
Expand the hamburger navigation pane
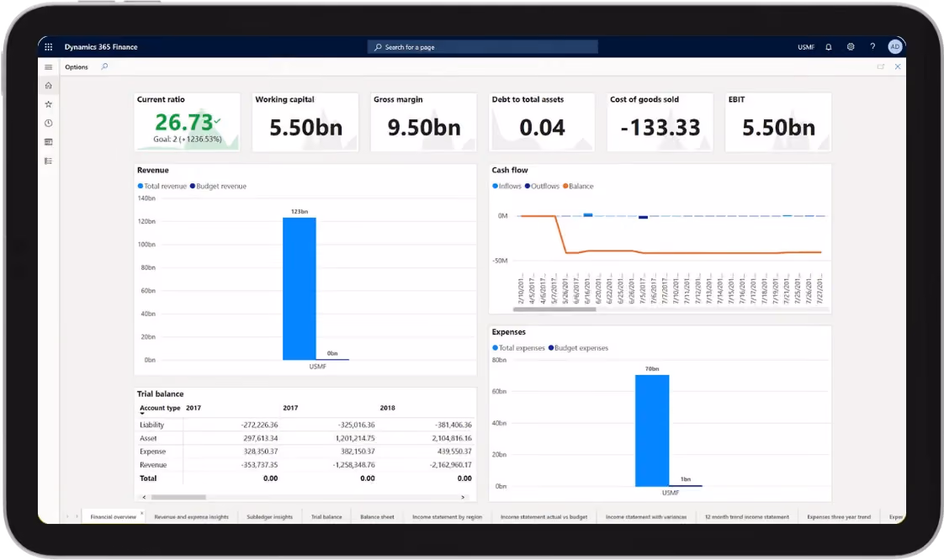coord(48,66)
